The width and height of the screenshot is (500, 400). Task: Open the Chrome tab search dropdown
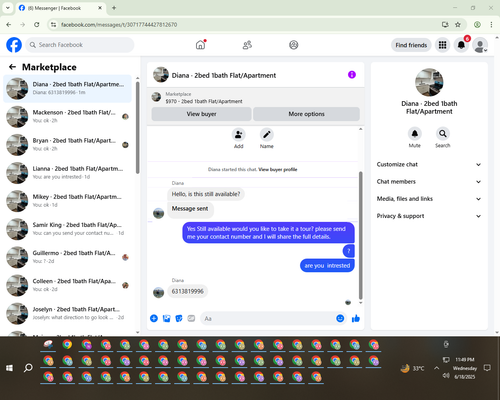point(8,8)
